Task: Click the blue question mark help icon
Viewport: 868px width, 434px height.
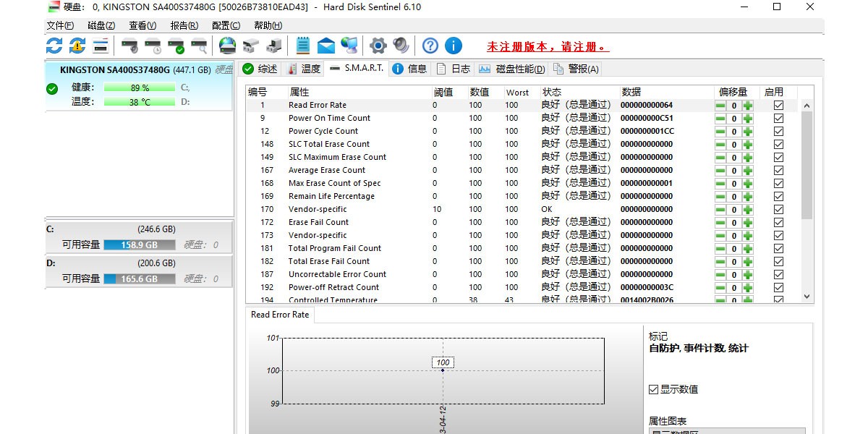Action: pos(430,46)
